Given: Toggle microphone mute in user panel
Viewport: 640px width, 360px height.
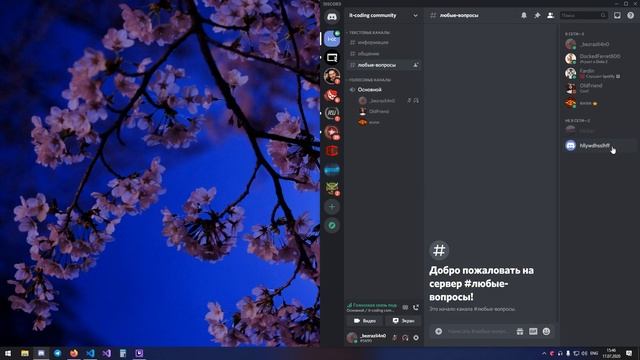Looking at the screenshot, I should (x=394, y=338).
